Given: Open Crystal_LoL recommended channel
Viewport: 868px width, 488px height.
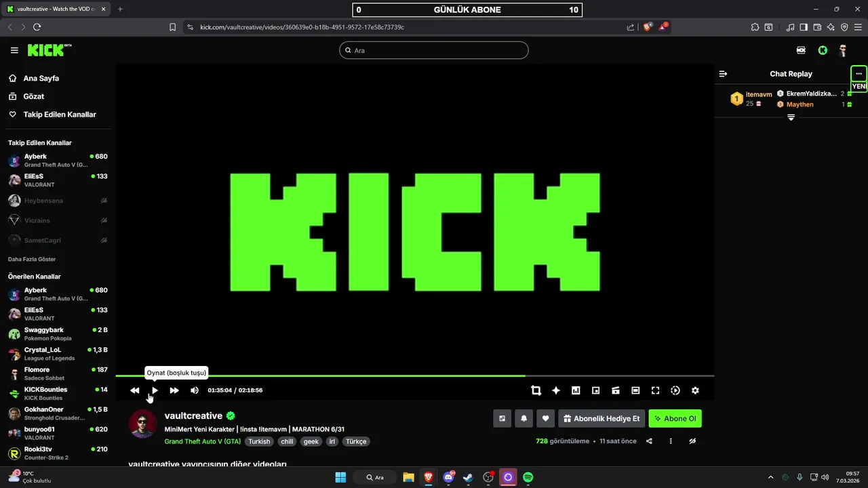Looking at the screenshot, I should (x=57, y=354).
